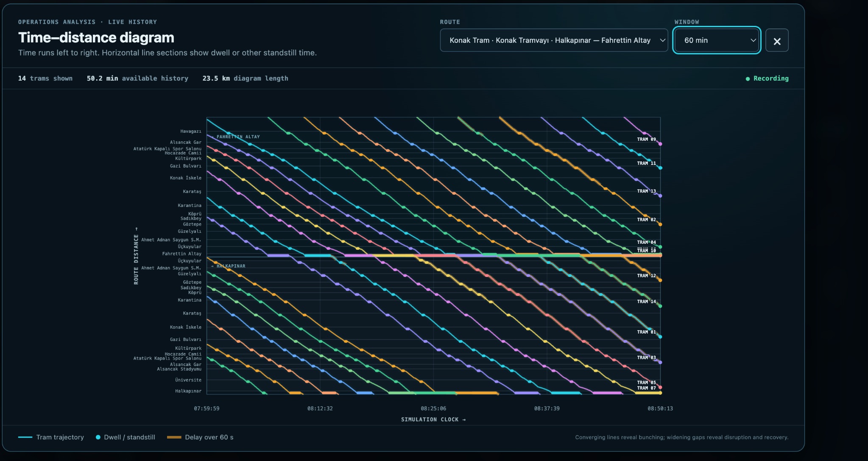
Task: Open the Route dropdown for Konak Tram
Action: coord(554,40)
